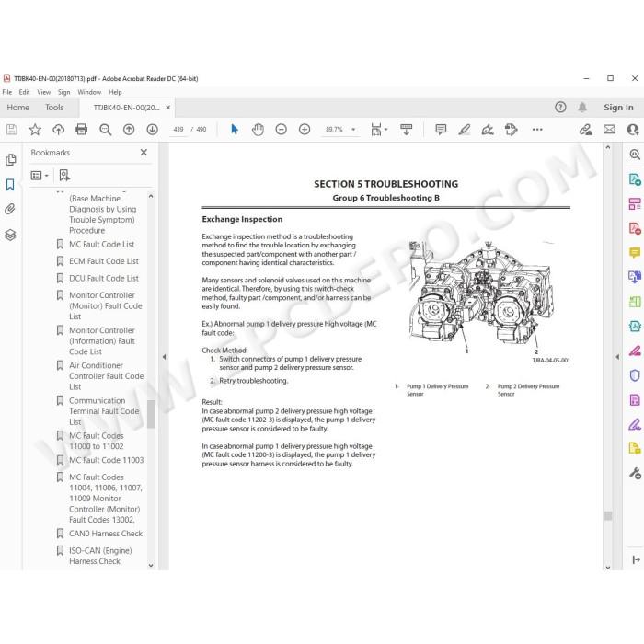The height and width of the screenshot is (644, 644).
Task: Open the Layers panel icon
Action: (10, 235)
